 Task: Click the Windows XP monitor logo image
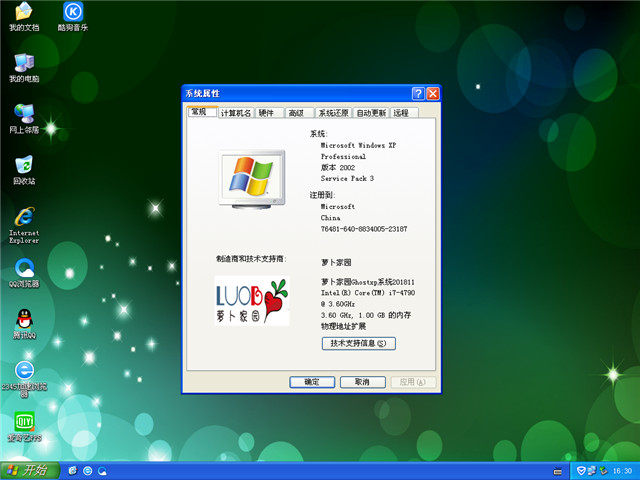click(252, 180)
